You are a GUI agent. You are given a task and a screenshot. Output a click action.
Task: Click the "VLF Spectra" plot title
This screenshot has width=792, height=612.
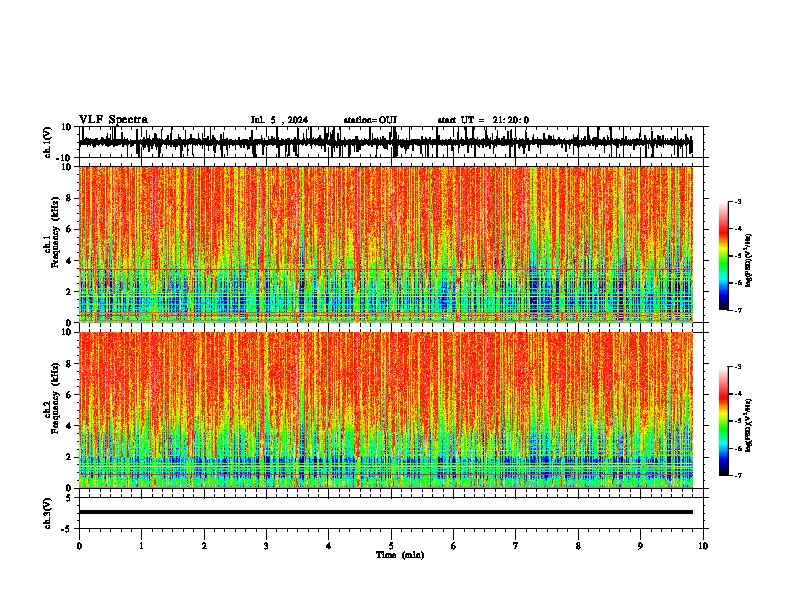(x=113, y=120)
